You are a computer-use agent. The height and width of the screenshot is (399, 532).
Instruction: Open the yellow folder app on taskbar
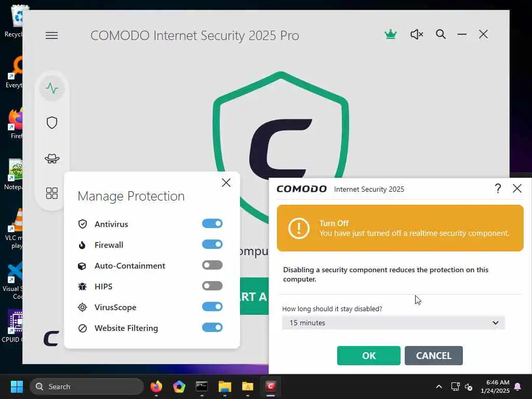point(247,387)
